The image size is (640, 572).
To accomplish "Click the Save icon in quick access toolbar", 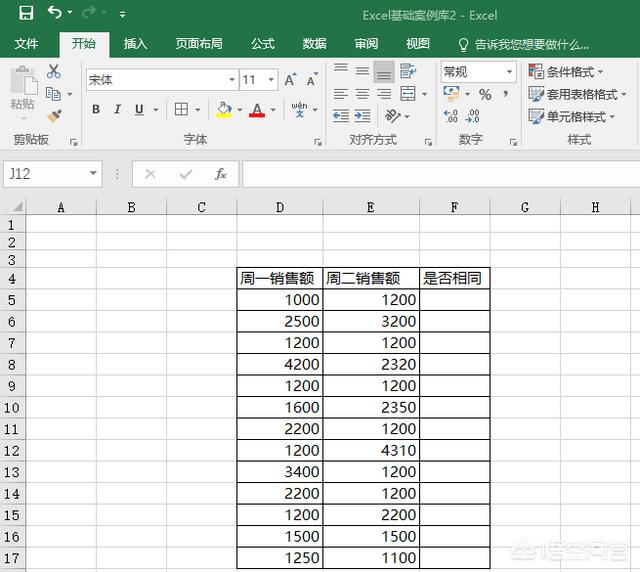I will point(26,13).
